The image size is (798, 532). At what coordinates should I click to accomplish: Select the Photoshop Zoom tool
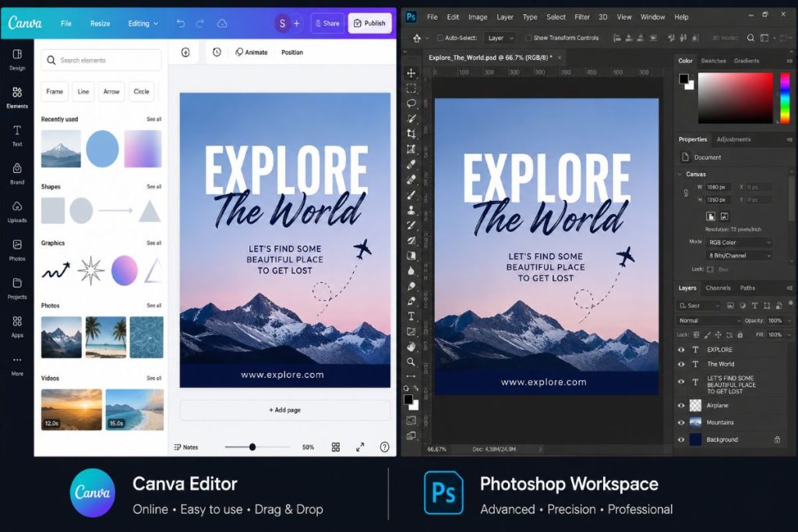[x=411, y=362]
